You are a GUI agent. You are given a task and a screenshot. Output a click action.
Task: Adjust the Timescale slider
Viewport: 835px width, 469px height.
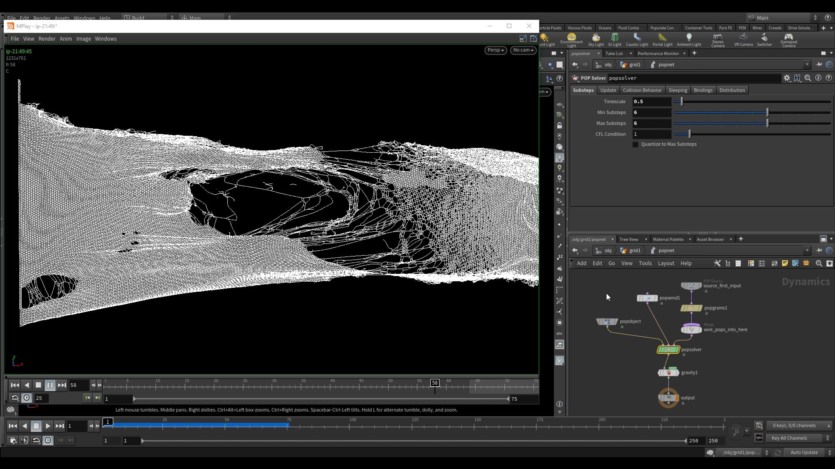tap(752, 101)
